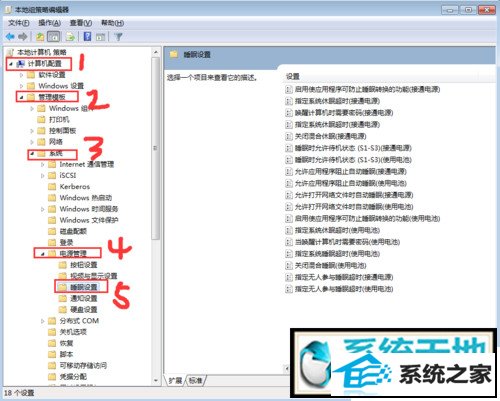Switch to the 标准 tab
Screen dimensions: 500x401
[x=196, y=380]
